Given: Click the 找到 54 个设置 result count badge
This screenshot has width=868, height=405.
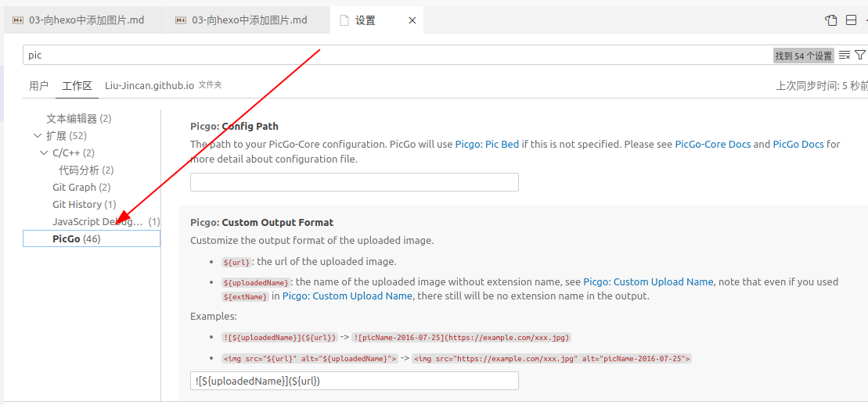Looking at the screenshot, I should point(803,56).
